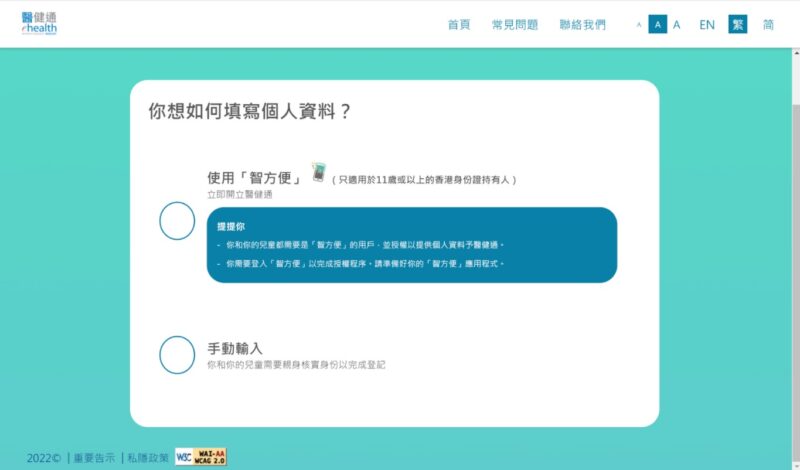Select the medium font size A
This screenshot has height=470, width=800.
(657, 25)
